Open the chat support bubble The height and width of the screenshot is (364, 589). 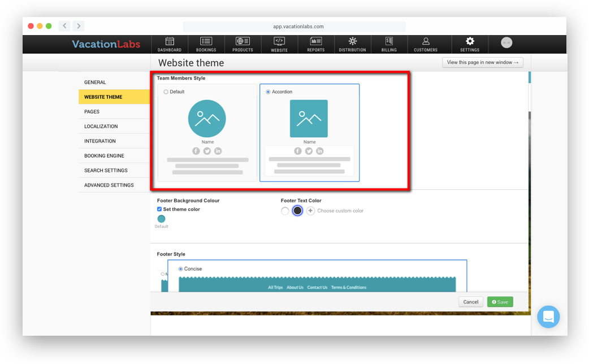(548, 317)
